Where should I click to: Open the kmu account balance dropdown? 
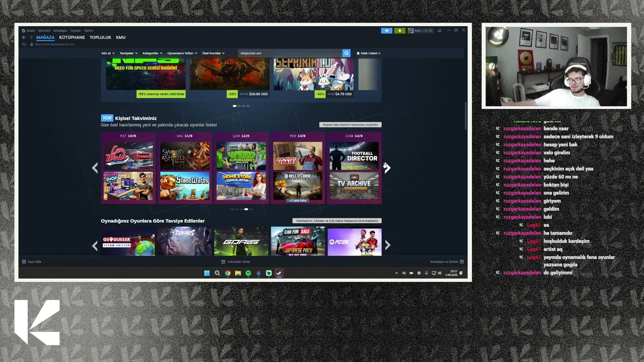[x=423, y=31]
